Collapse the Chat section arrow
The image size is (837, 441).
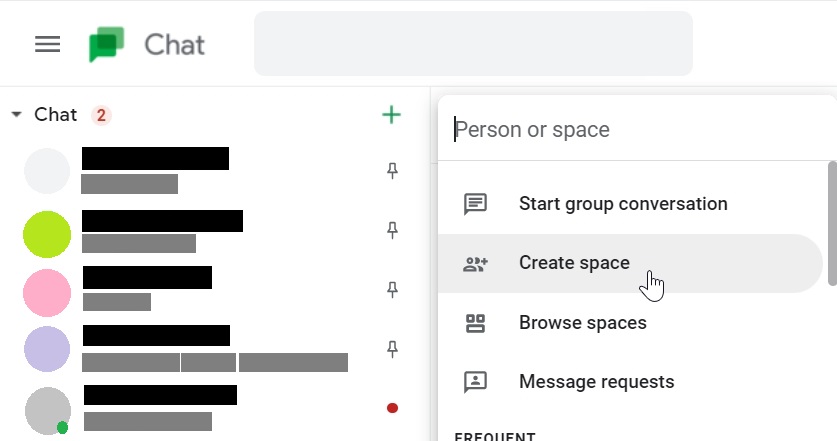tap(16, 115)
